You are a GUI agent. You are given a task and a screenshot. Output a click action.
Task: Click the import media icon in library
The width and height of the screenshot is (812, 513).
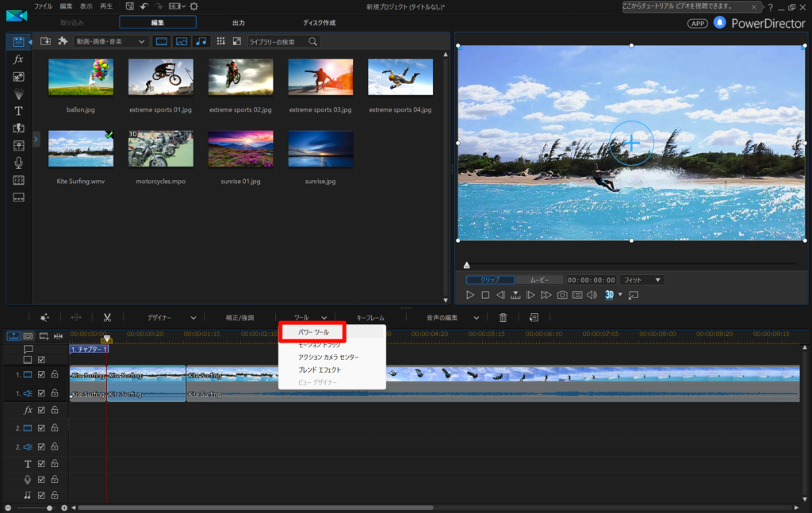(x=45, y=41)
